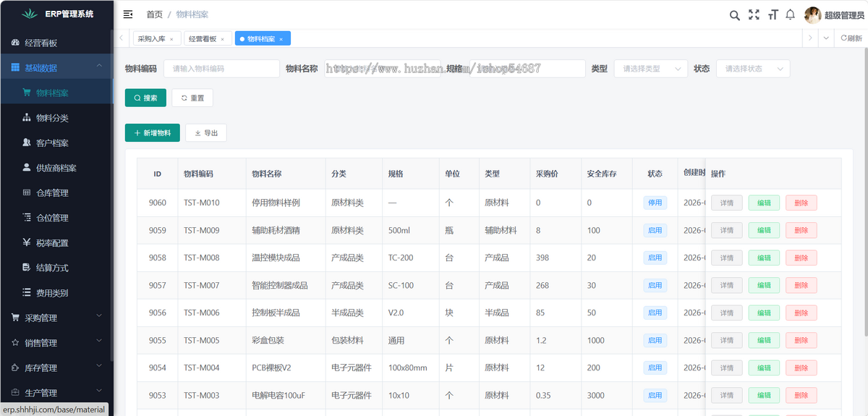
Task: Open 详情 for TST-M009
Action: click(x=726, y=230)
